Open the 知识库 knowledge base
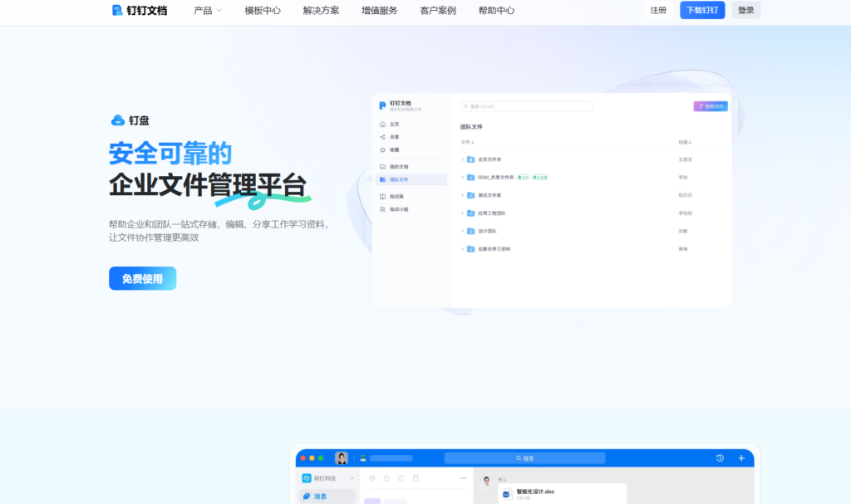 click(x=397, y=196)
